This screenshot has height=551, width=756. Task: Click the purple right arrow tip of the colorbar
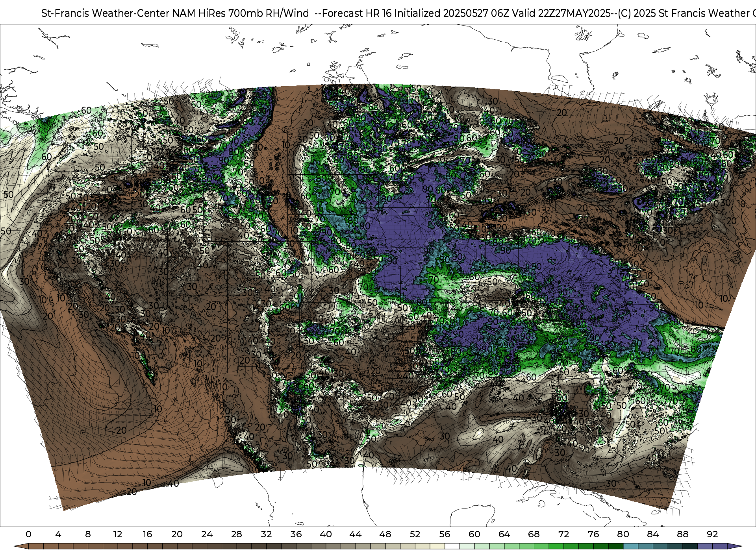tap(734, 546)
